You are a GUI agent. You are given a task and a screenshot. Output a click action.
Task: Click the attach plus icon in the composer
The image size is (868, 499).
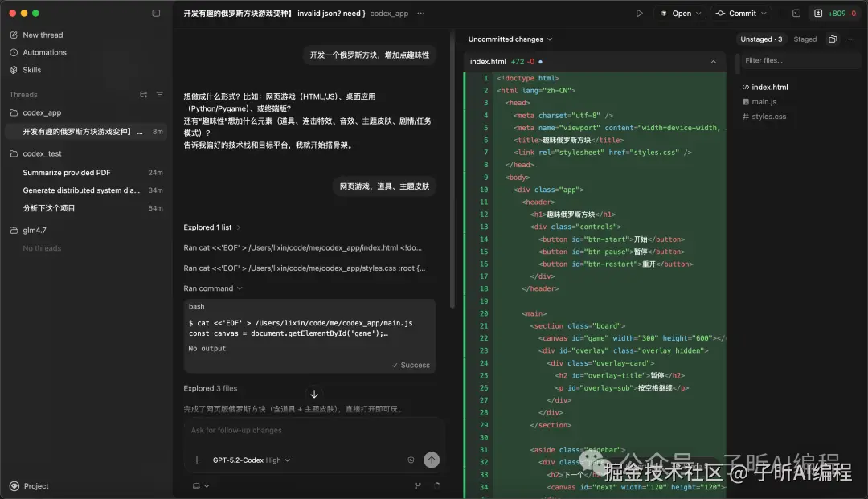(197, 460)
